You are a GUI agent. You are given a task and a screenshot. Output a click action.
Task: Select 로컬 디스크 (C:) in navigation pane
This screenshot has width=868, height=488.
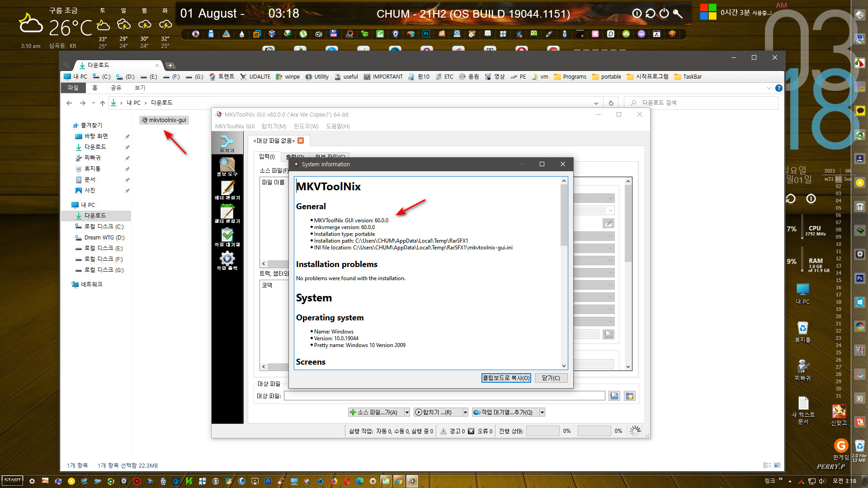(x=104, y=226)
